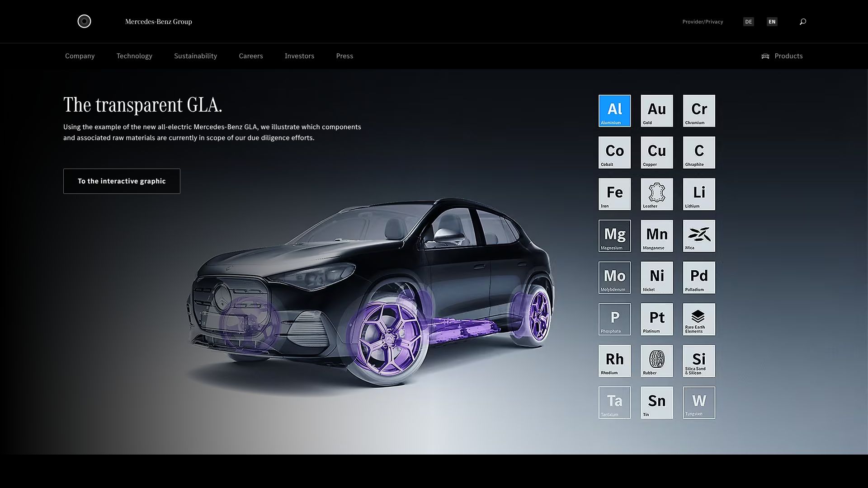This screenshot has width=868, height=488.
Task: Select the Iron element tile
Action: click(615, 194)
